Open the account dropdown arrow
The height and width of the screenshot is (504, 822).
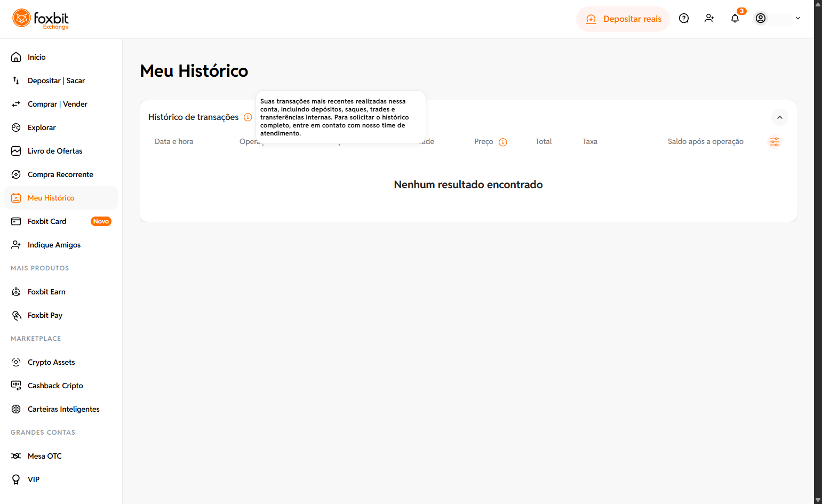pos(798,19)
